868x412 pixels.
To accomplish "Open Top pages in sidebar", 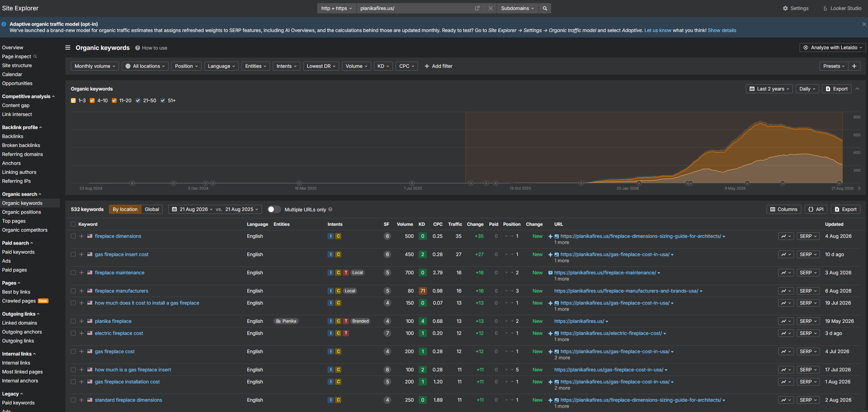I will pos(14,221).
